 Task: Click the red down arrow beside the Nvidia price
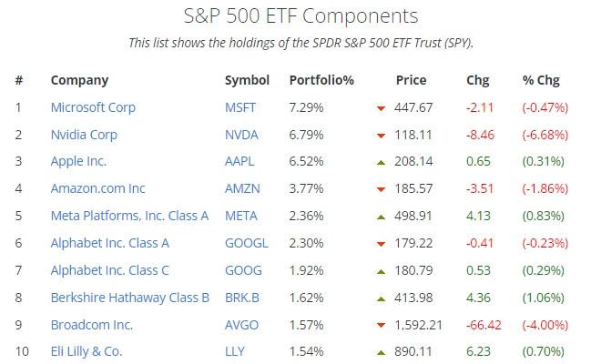pos(381,136)
